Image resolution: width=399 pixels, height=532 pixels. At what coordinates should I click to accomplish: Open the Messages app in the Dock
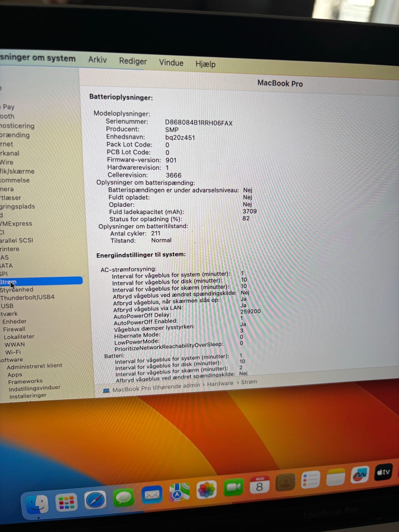pyautogui.click(x=123, y=497)
